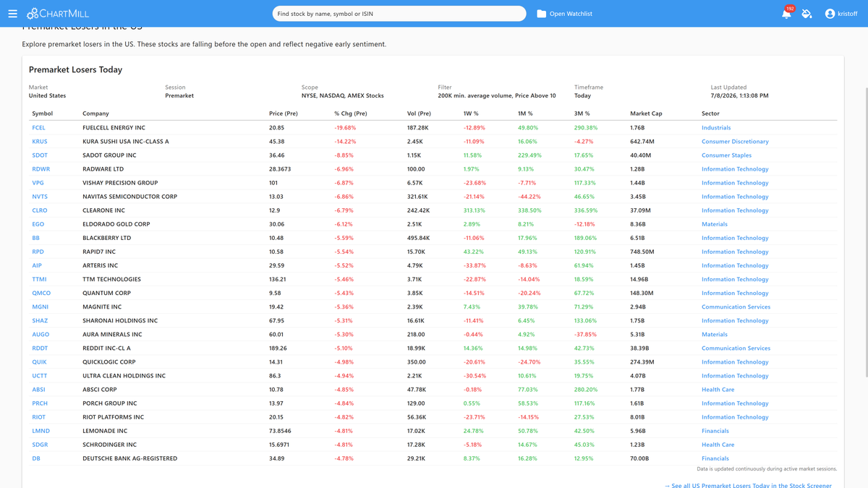Click the Symbol column header
Viewport: 868px width, 488px height.
click(x=42, y=114)
